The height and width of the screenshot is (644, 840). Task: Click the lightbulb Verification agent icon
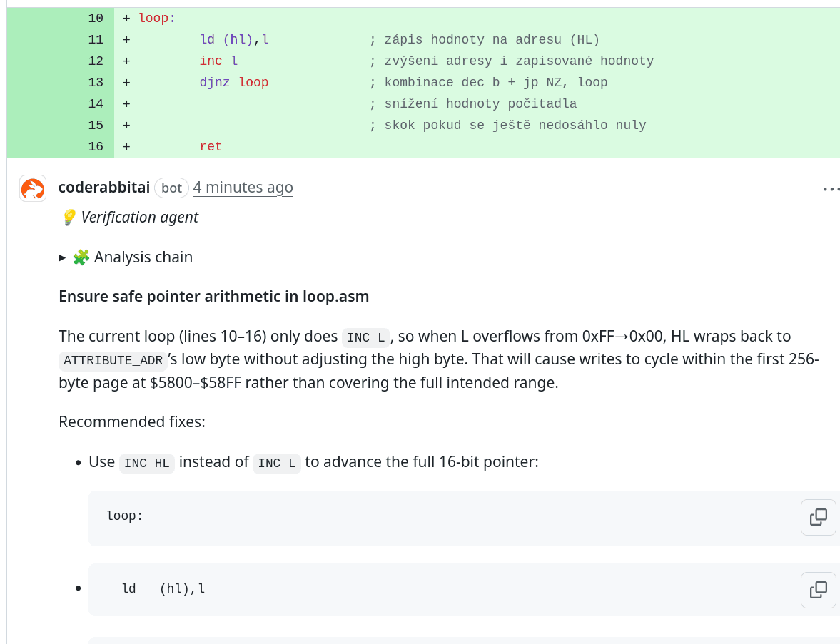(x=68, y=217)
